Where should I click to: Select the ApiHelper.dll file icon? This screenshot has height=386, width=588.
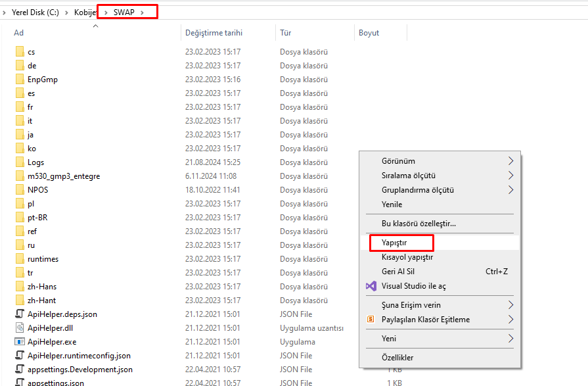pyautogui.click(x=20, y=327)
